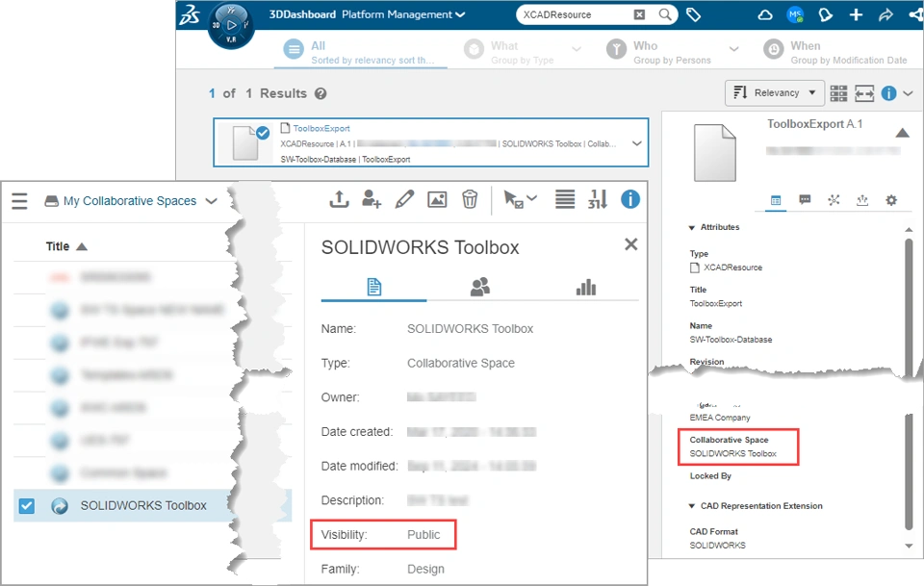Clear the XCADResource search text
924x586 pixels.
click(x=639, y=14)
